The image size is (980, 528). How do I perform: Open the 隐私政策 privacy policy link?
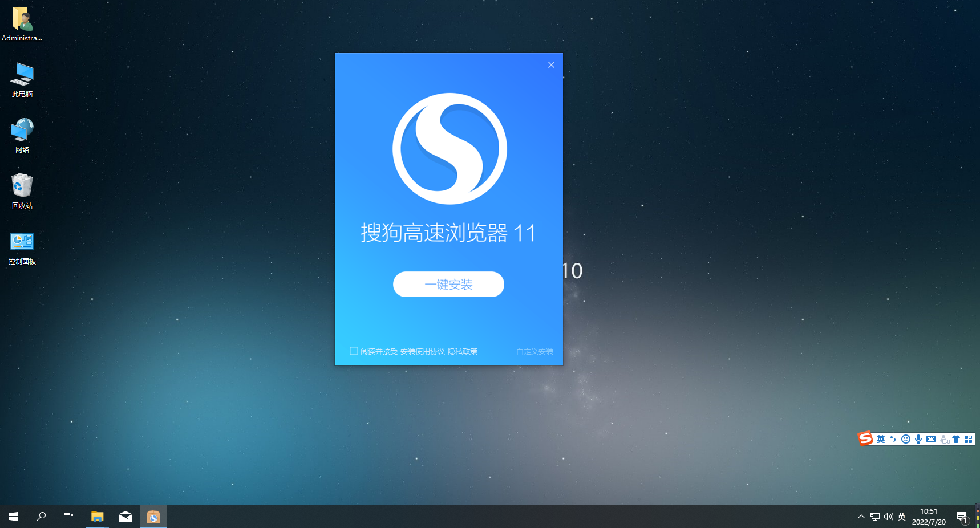coord(463,351)
